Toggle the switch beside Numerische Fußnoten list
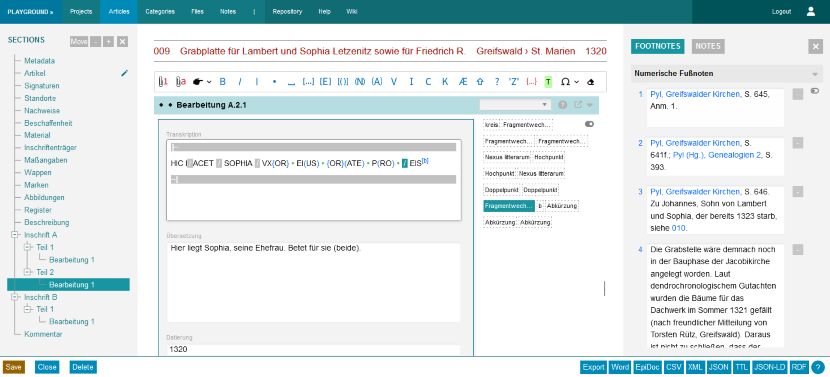The height and width of the screenshot is (377, 830). click(x=815, y=91)
